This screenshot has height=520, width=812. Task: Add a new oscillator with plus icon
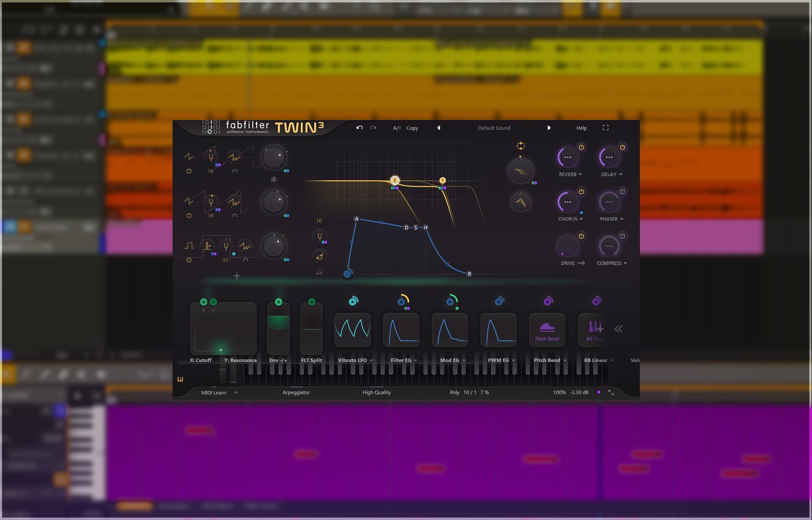237,276
